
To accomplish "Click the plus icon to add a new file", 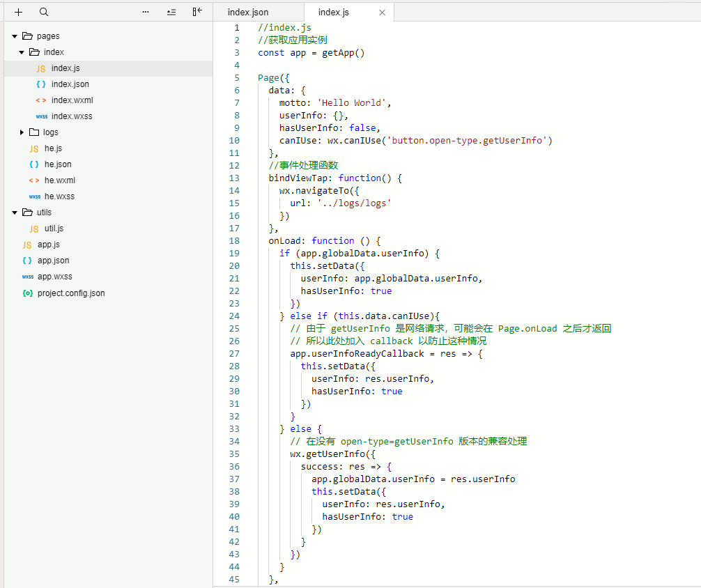I will pyautogui.click(x=19, y=13).
